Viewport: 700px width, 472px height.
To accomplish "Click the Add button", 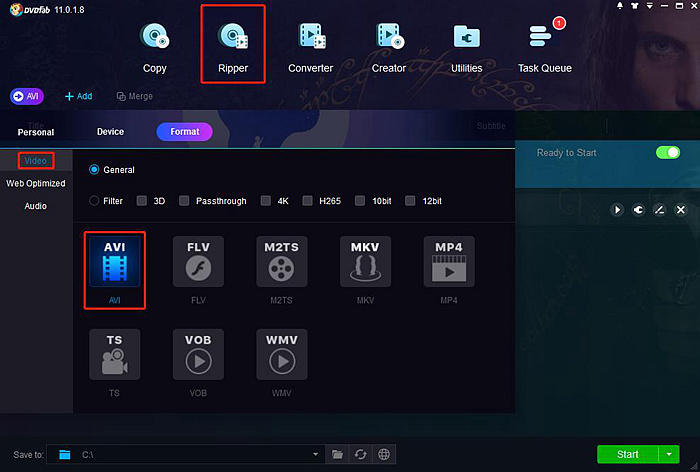I will (x=79, y=96).
